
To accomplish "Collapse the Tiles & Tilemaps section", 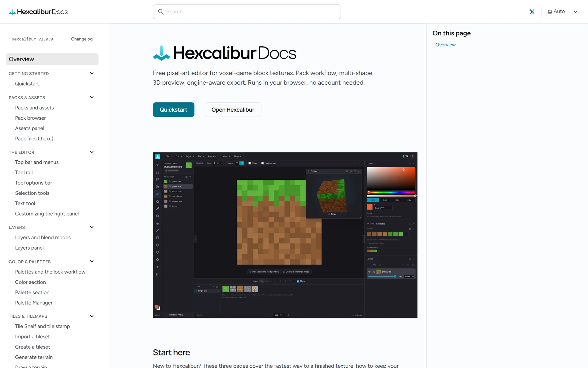I will (x=92, y=316).
